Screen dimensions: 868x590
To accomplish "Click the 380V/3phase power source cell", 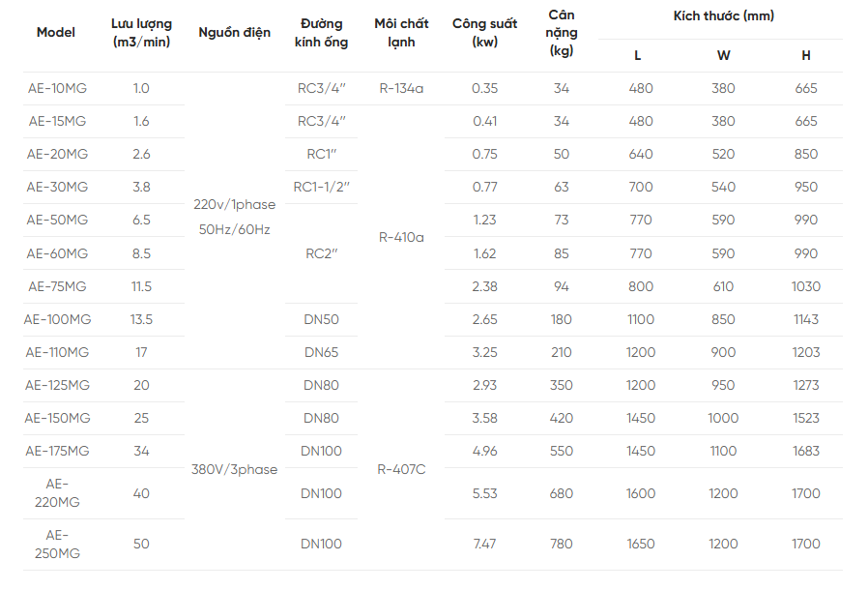I will click(234, 470).
